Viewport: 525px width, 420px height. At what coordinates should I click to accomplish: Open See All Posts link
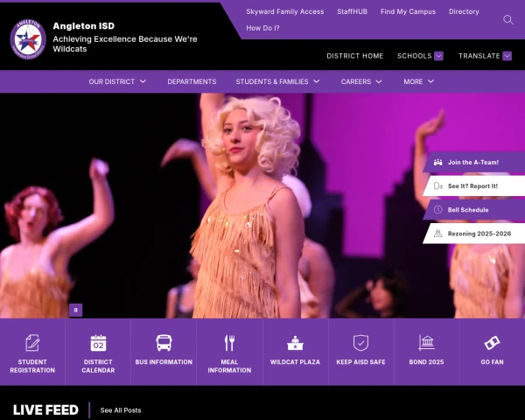click(x=121, y=410)
